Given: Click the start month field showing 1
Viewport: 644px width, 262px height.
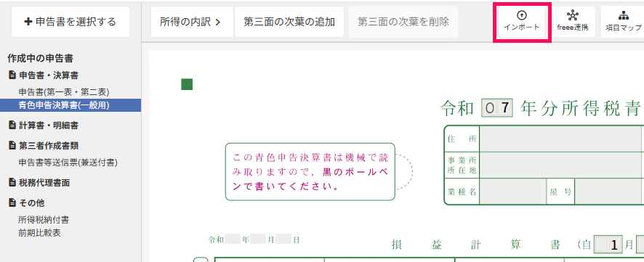Looking at the screenshot, I should click(609, 245).
